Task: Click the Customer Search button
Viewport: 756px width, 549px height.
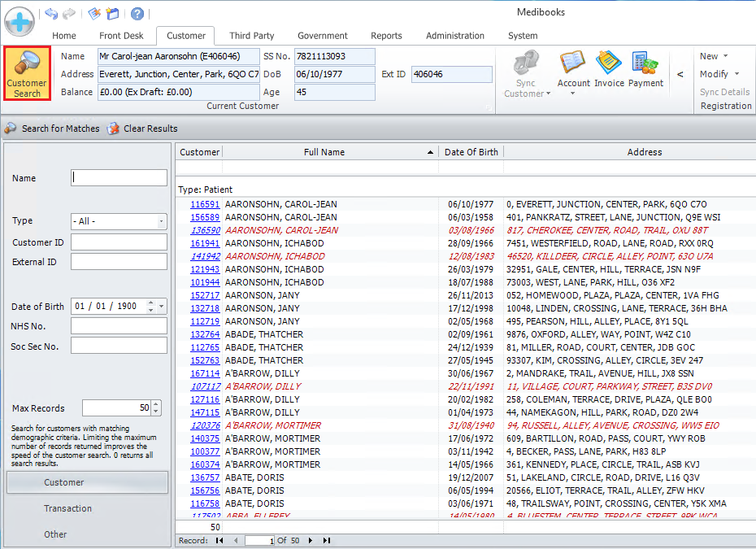Action: [x=27, y=73]
